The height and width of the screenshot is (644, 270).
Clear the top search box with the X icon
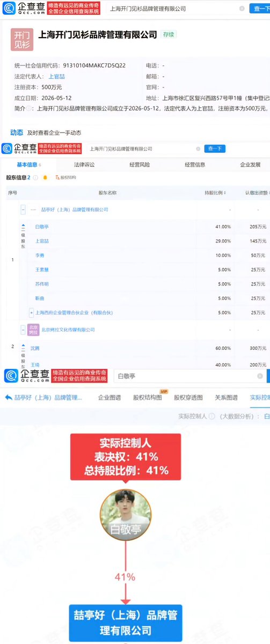point(242,9)
